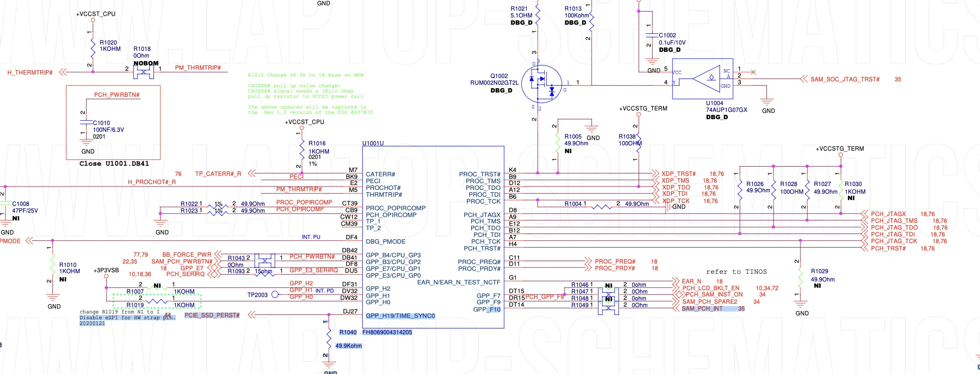
Task: Click the H_THERMTRIP# off-page connector label
Action: (x=30, y=73)
